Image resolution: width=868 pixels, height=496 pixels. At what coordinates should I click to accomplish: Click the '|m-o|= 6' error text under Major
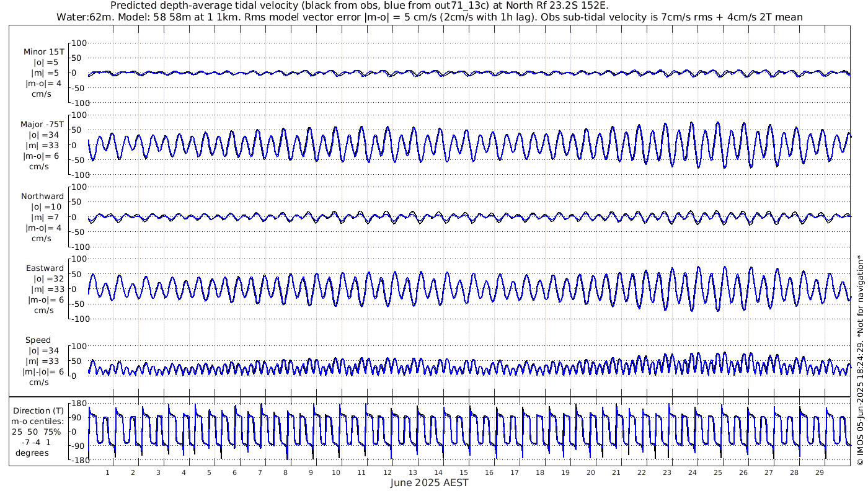coord(42,156)
